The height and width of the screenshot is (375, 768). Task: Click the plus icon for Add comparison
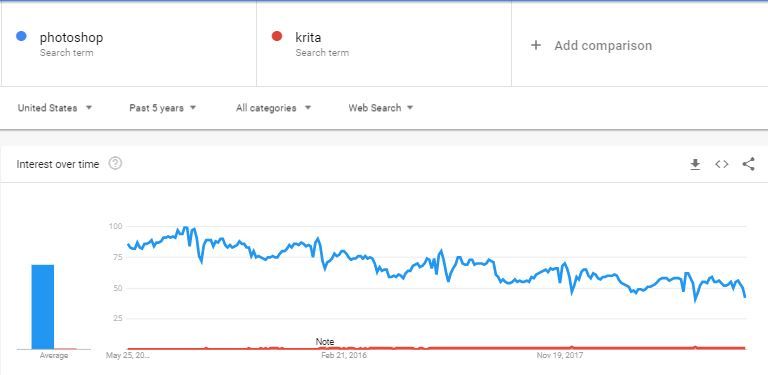pyautogui.click(x=536, y=46)
